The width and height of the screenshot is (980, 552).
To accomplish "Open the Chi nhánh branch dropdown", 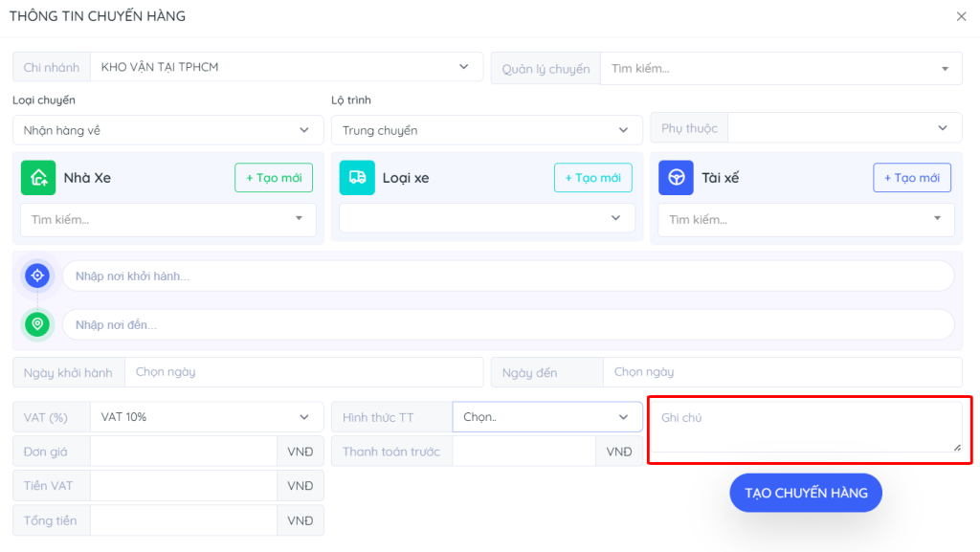I will [285, 67].
